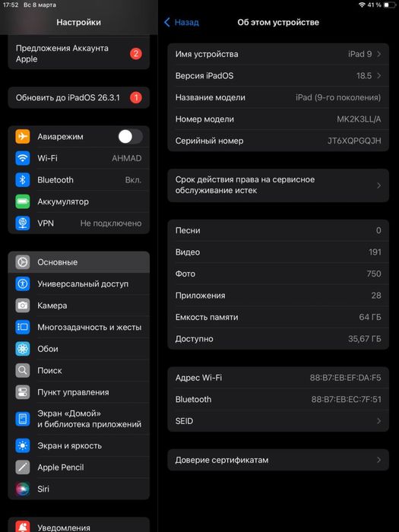Open the SEID row chevron
399x532 pixels.
tap(378, 421)
